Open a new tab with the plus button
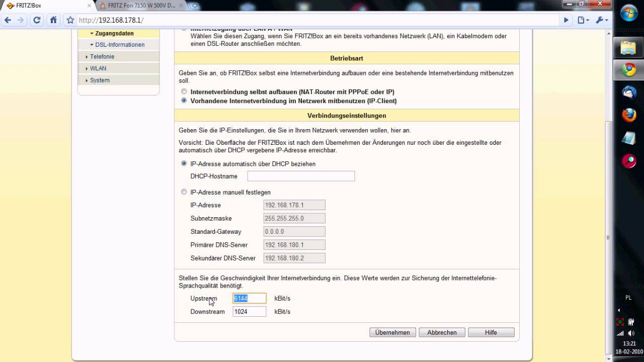The image size is (644, 362). [195, 6]
